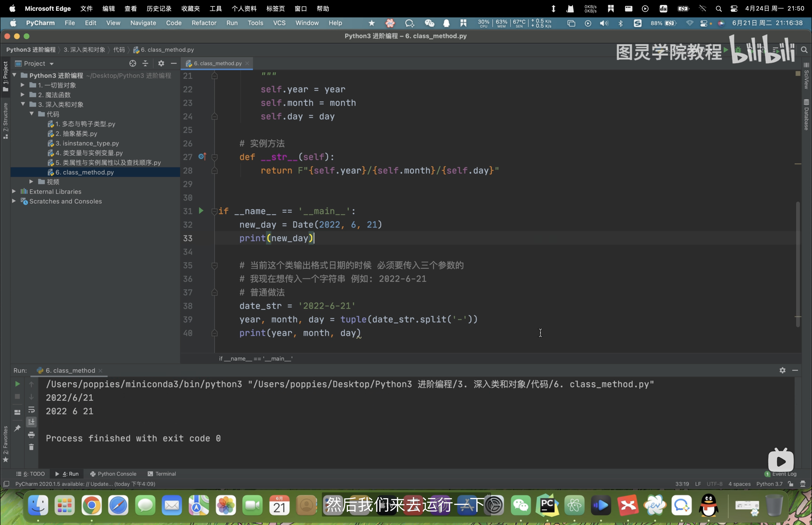Click the override marker at line 27
The image size is (812, 525).
202,157
